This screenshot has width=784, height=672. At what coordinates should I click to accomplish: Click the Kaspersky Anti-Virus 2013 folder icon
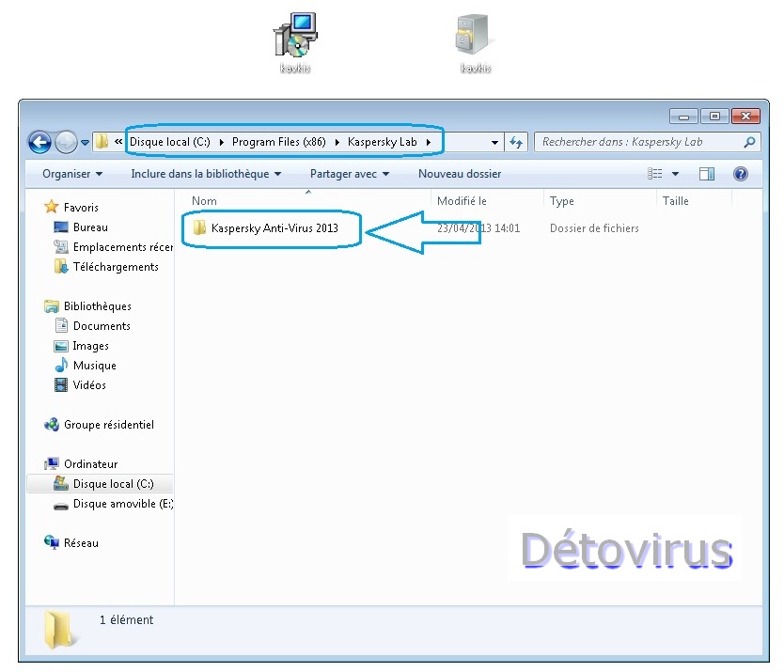[199, 228]
